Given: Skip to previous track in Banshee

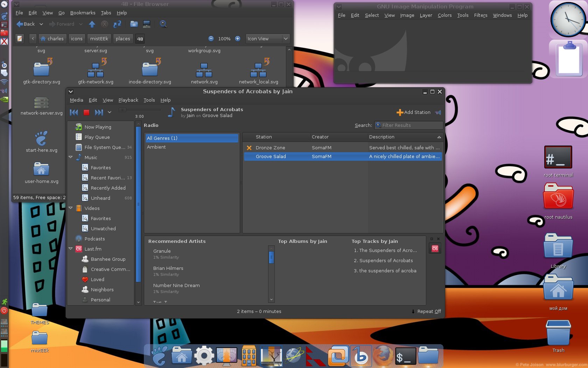Looking at the screenshot, I should tap(74, 113).
